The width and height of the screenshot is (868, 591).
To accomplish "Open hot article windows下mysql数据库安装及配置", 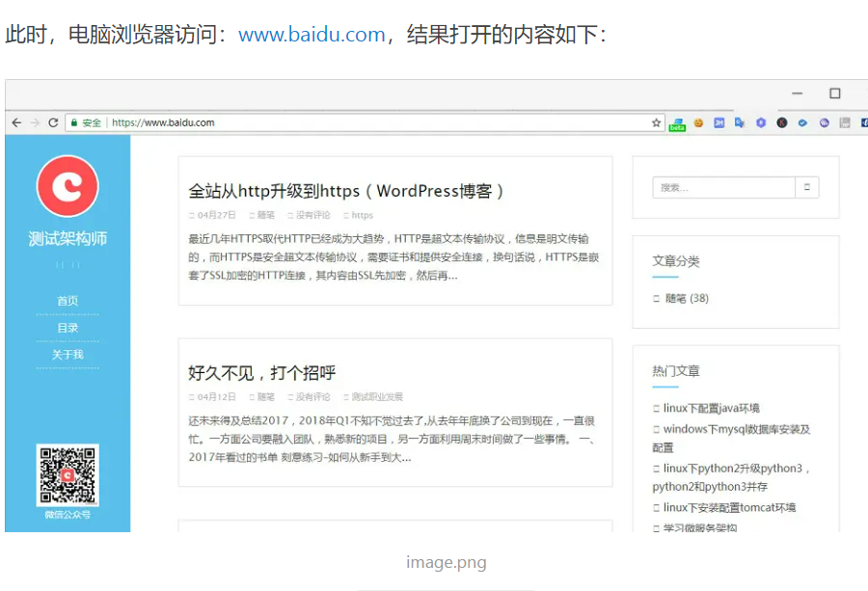I will coord(731,439).
